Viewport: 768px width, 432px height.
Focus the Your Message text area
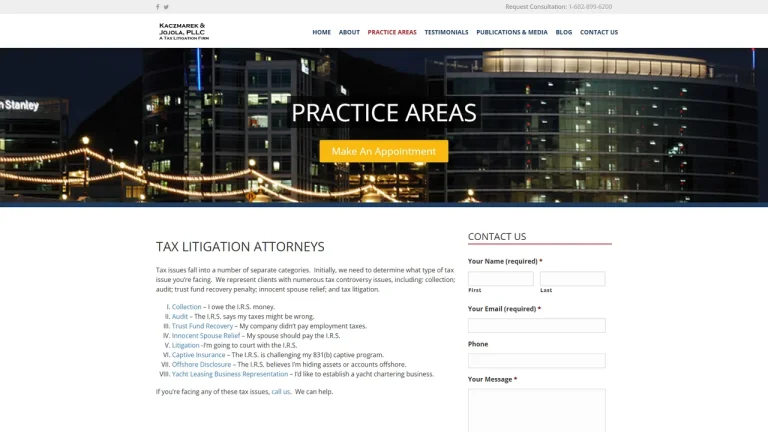coord(537,410)
